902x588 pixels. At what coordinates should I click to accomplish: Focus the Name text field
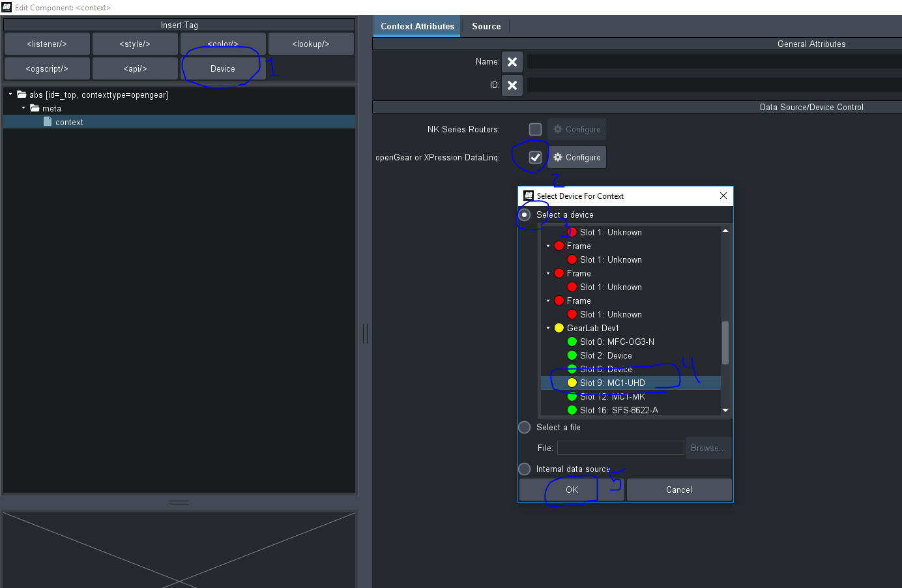(x=714, y=62)
